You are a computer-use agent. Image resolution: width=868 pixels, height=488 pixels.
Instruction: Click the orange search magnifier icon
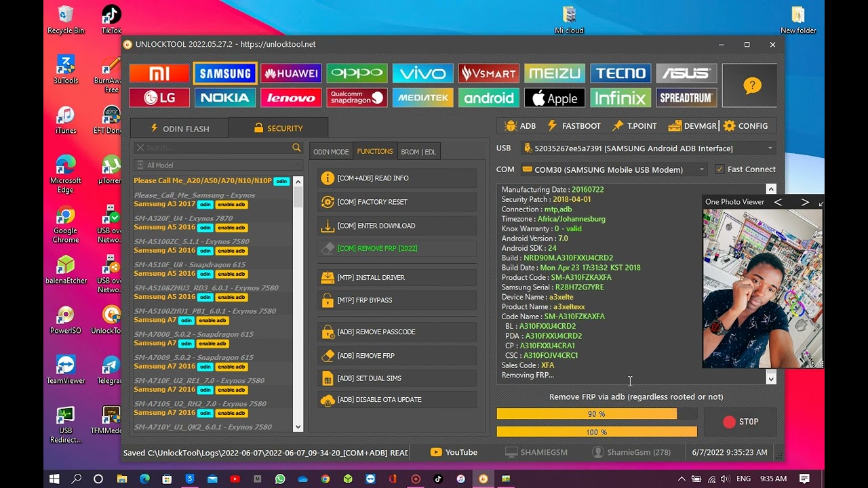coord(296,148)
